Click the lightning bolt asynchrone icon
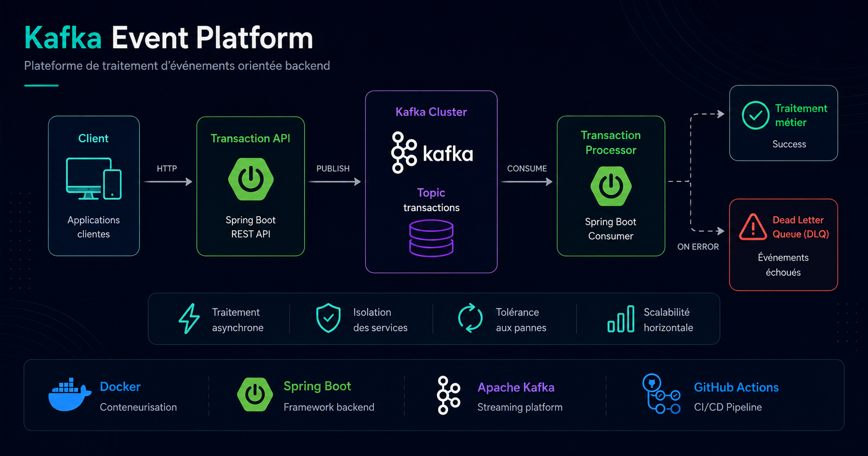 coord(189,319)
